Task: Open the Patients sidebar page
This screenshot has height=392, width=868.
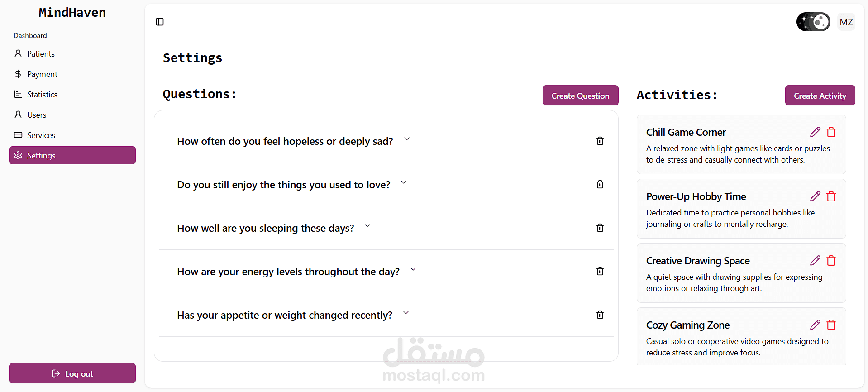Action: click(x=41, y=54)
